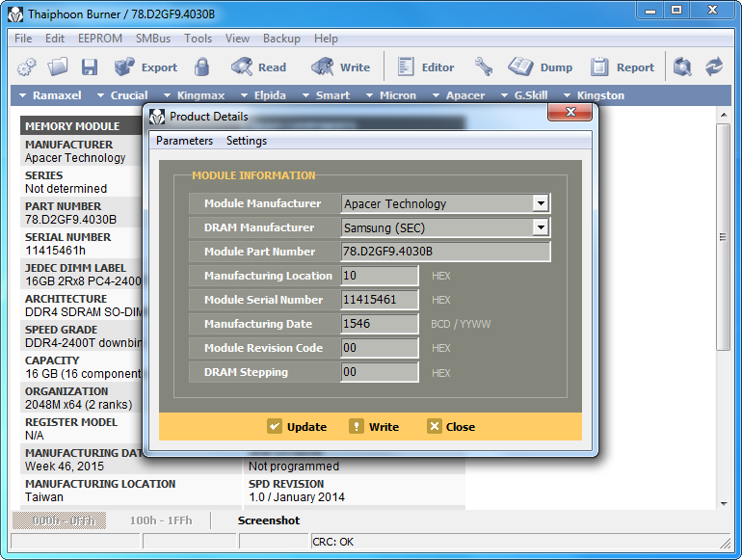Click the Export toolbar button
742x560 pixels.
click(x=146, y=67)
